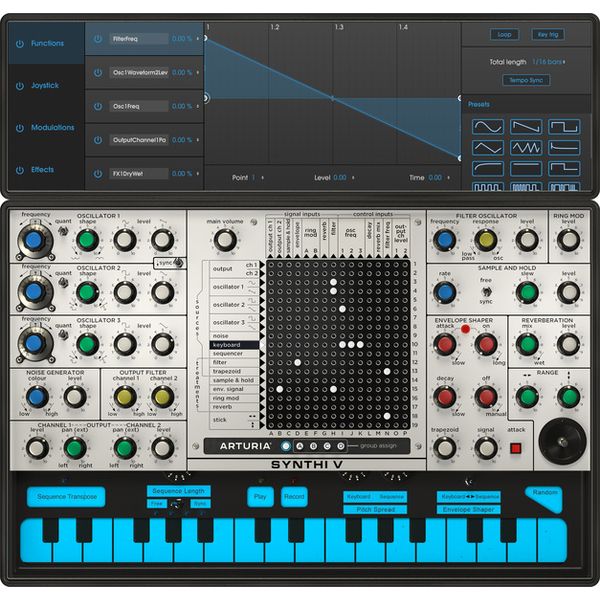The image size is (600, 600).
Task: Click the Filterfreq parameter name field
Action: click(139, 39)
